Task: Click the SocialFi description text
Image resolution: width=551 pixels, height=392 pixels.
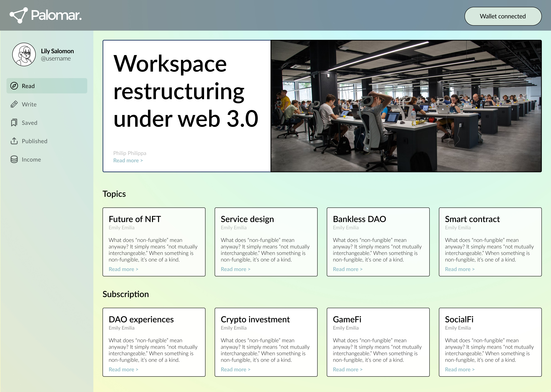Action: pos(489,350)
